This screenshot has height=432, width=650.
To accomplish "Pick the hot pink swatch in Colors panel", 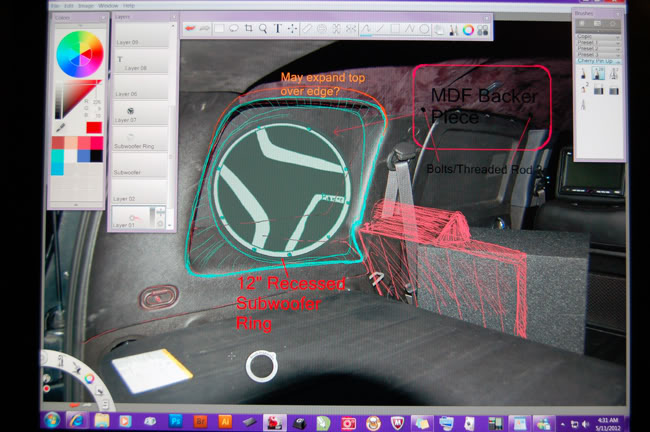I will pyautogui.click(x=97, y=143).
